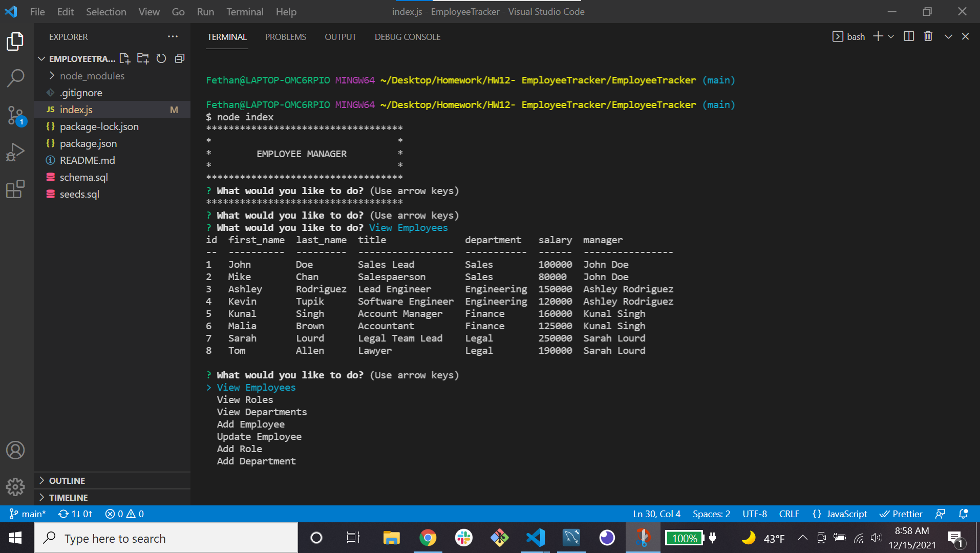Viewport: 980px width, 553px height.
Task: Switch to the DEBUG CONSOLE tab
Action: click(407, 36)
